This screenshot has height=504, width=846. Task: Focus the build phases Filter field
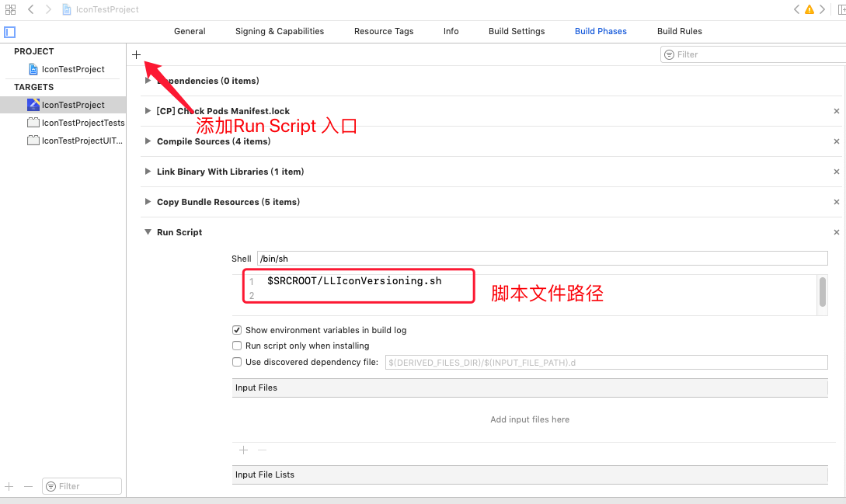click(x=755, y=54)
